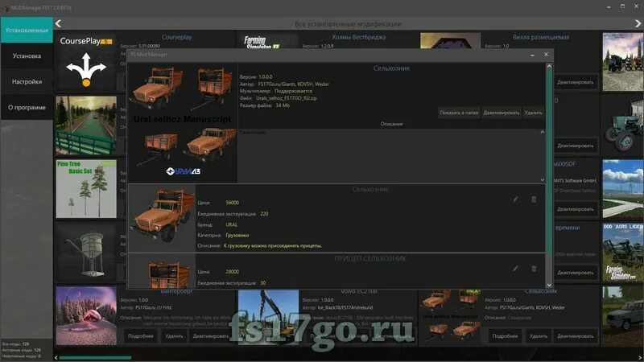Click the price value 56000
This screenshot has width=644, height=362.
[x=232, y=203]
